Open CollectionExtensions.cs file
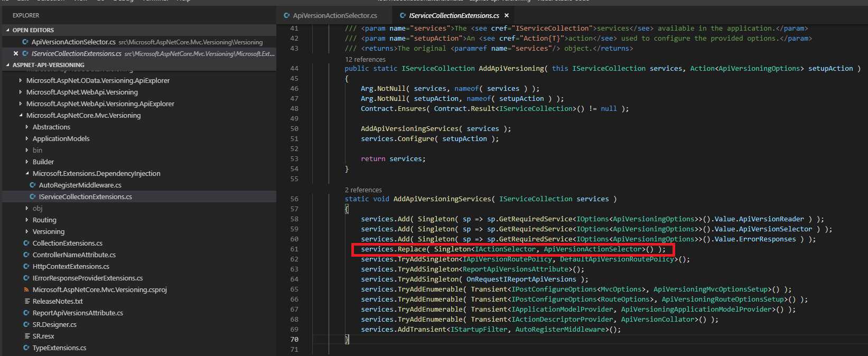This screenshot has width=868, height=356. click(x=68, y=243)
